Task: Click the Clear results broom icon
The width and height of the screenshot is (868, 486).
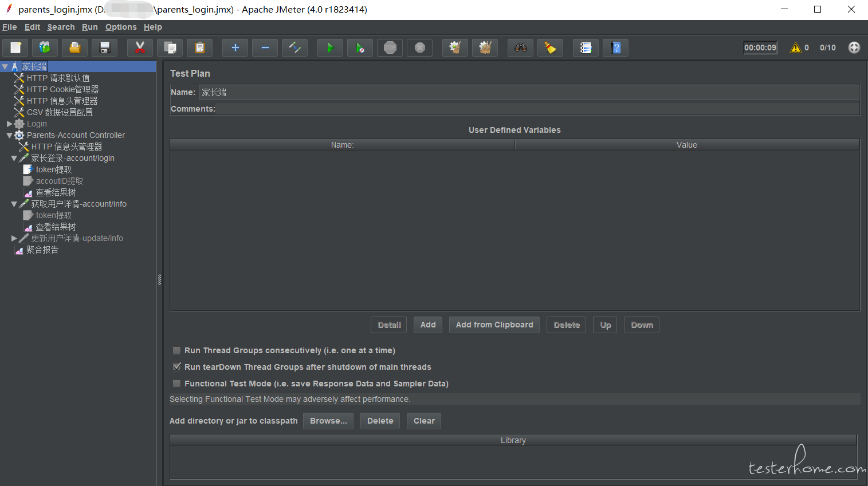Action: point(455,48)
